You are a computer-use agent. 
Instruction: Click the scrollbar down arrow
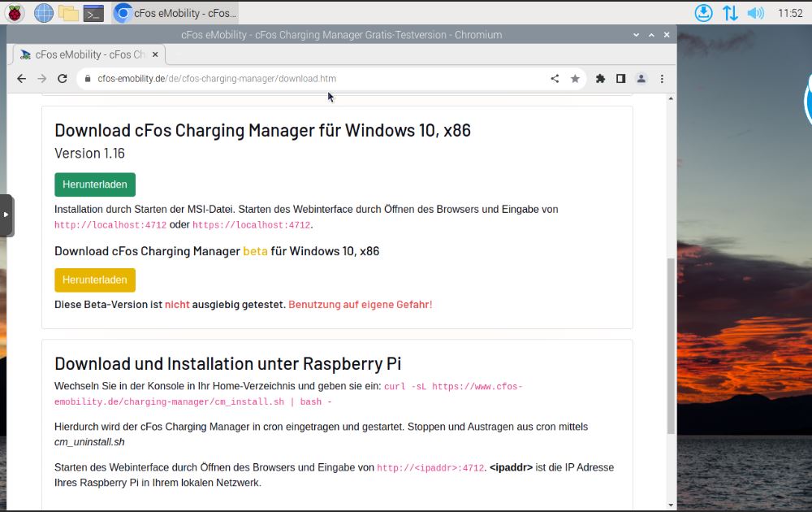(x=671, y=505)
